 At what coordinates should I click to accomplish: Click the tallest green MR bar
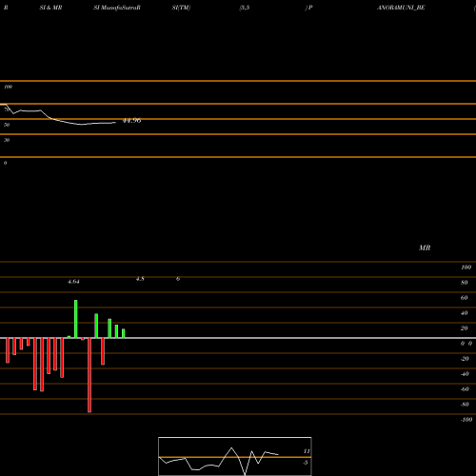click(76, 319)
